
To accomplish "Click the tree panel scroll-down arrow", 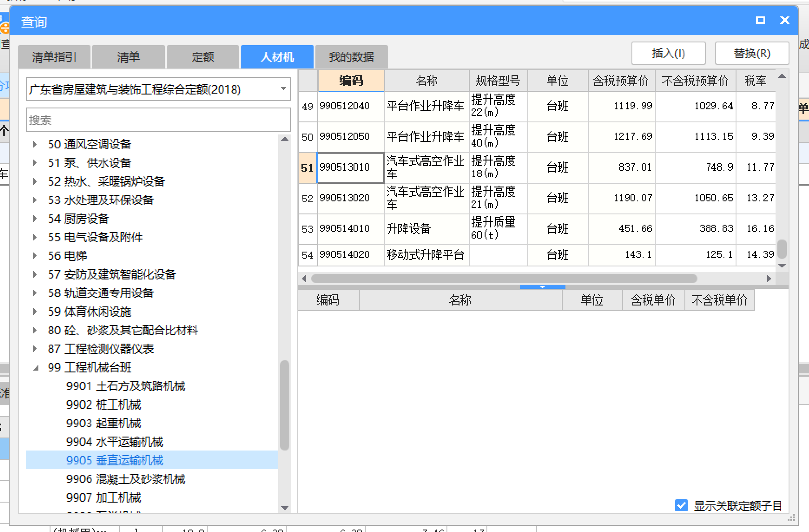I will tap(285, 508).
